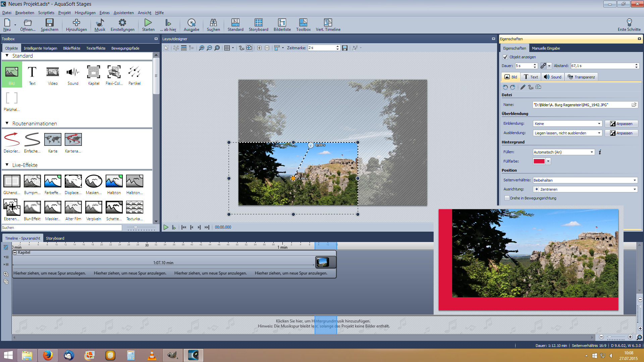
Task: Enable Drehe in Bewegungsrichtung checkbox
Action: [507, 198]
